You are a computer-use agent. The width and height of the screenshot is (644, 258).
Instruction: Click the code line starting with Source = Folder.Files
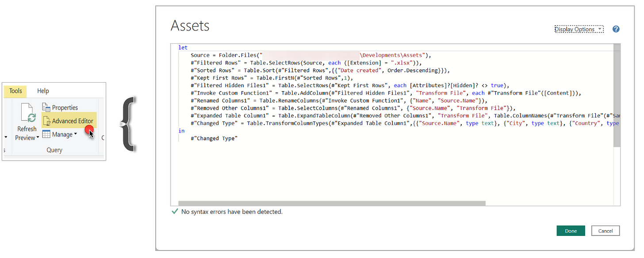tap(311, 55)
